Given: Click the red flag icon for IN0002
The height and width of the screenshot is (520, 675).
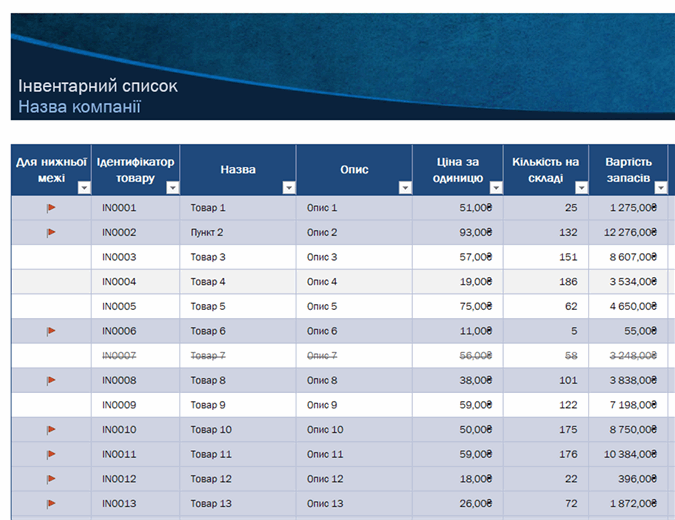Looking at the screenshot, I should pos(51,233).
